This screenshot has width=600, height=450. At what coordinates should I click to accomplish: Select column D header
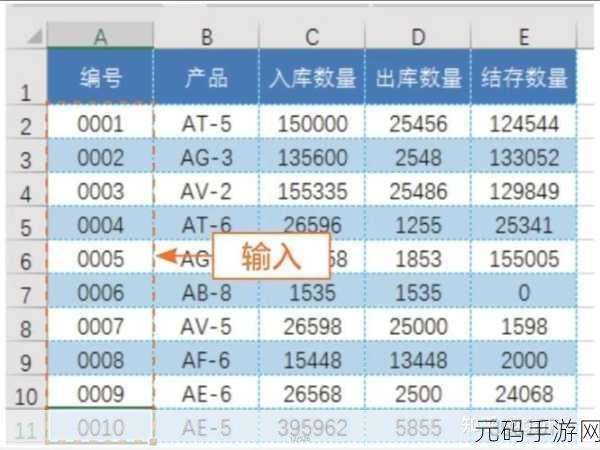[x=418, y=36]
